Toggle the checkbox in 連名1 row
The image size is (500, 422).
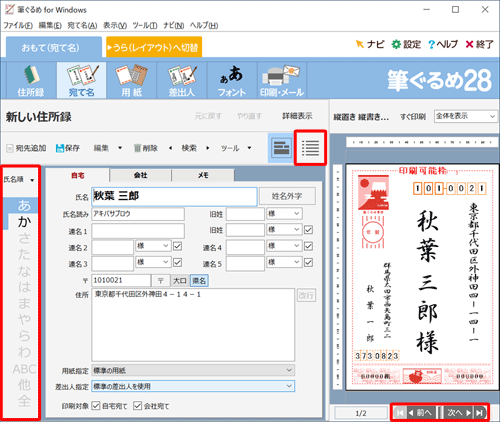309,230
